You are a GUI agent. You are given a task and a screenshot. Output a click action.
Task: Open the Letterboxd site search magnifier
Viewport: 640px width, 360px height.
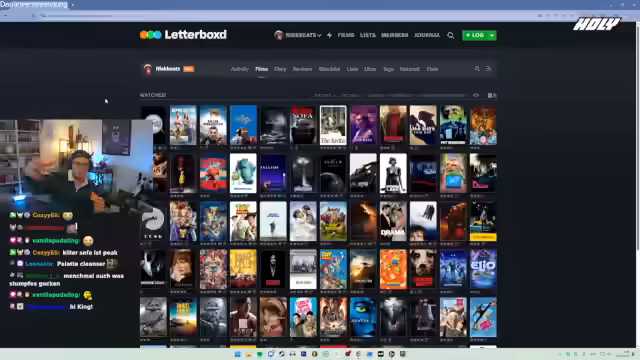pos(451,36)
